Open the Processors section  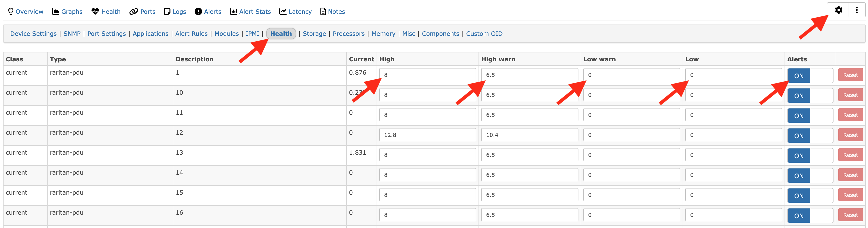349,34
